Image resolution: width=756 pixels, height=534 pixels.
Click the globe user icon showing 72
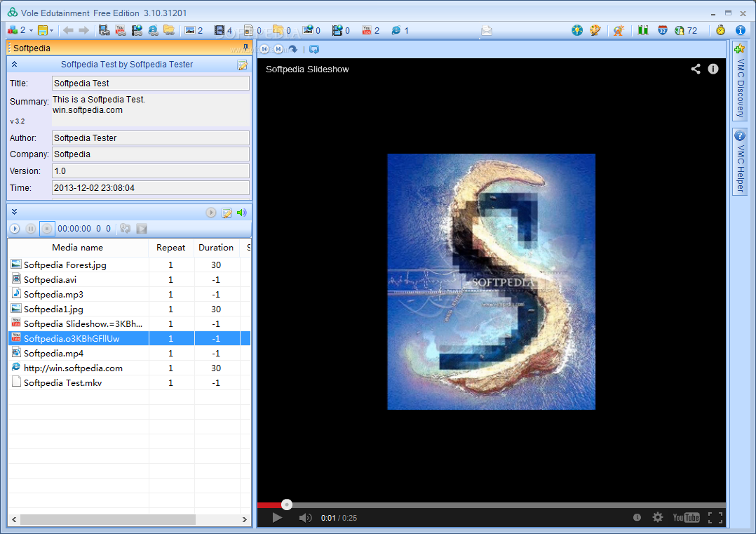tap(680, 30)
